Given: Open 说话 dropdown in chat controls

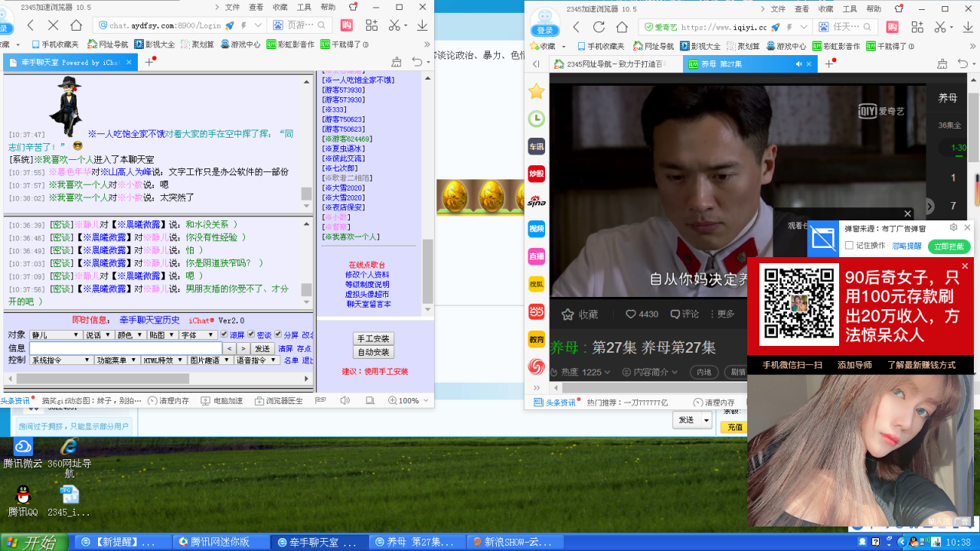Looking at the screenshot, I should tap(97, 335).
